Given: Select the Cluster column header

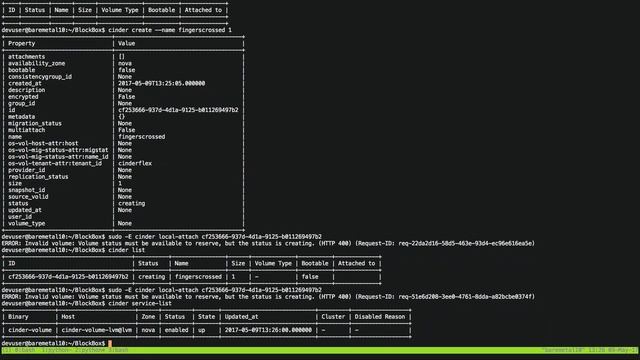Looking at the screenshot, I should coord(333,317).
